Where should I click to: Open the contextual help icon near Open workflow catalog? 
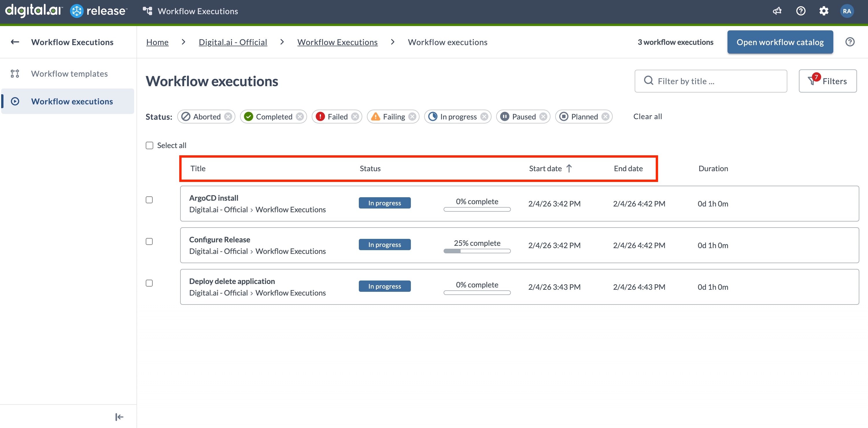point(850,41)
